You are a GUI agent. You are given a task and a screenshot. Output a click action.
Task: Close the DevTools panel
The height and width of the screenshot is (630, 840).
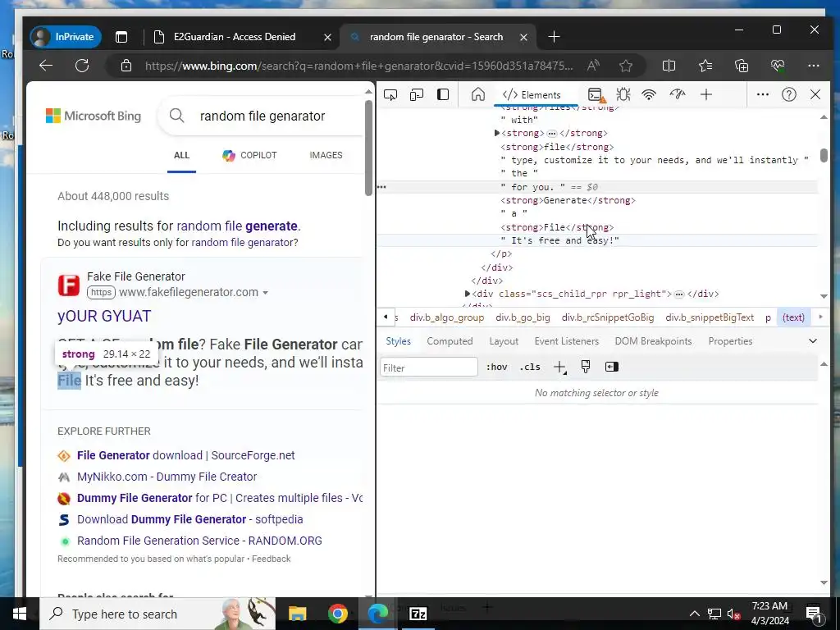click(x=815, y=95)
